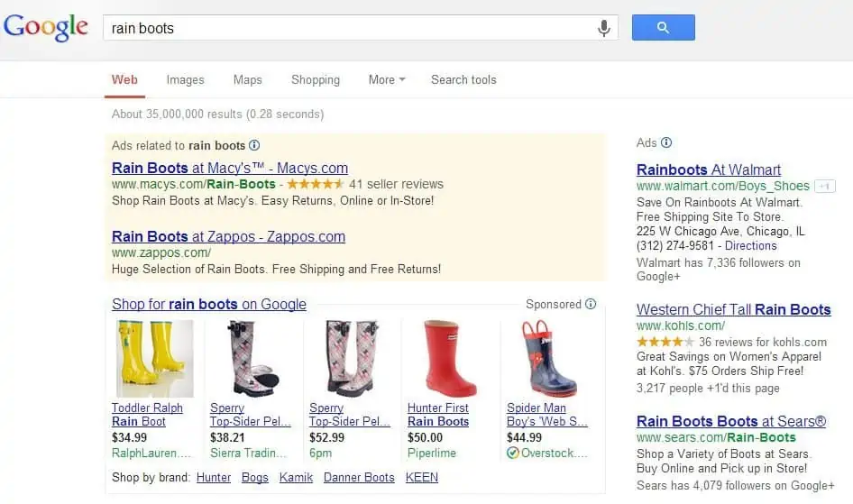Open the More dropdown menu
Viewport: 853px width, 504px height.
point(386,79)
